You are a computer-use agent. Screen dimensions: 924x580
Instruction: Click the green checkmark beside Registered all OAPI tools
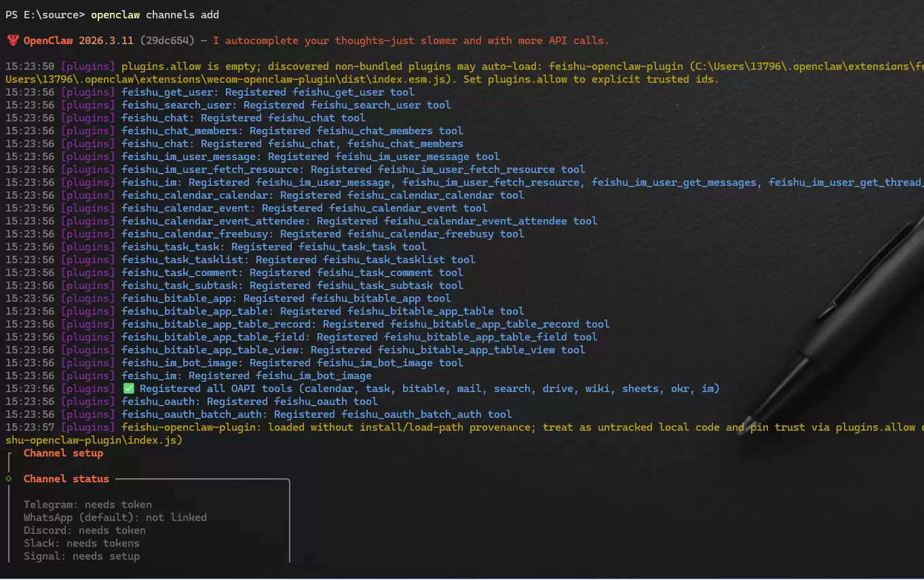pos(128,388)
